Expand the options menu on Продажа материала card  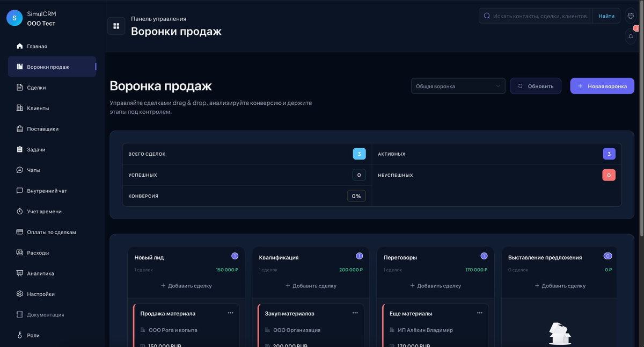coord(231,312)
